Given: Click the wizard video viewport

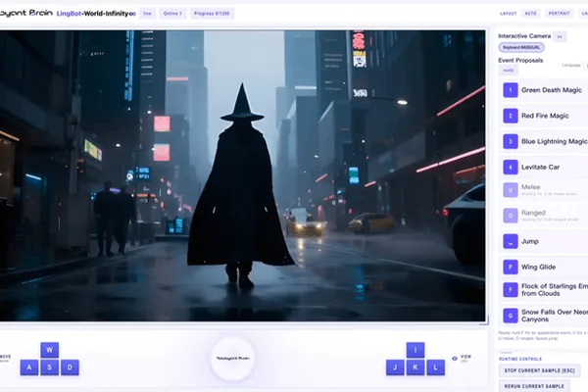Looking at the screenshot, I should [242, 175].
